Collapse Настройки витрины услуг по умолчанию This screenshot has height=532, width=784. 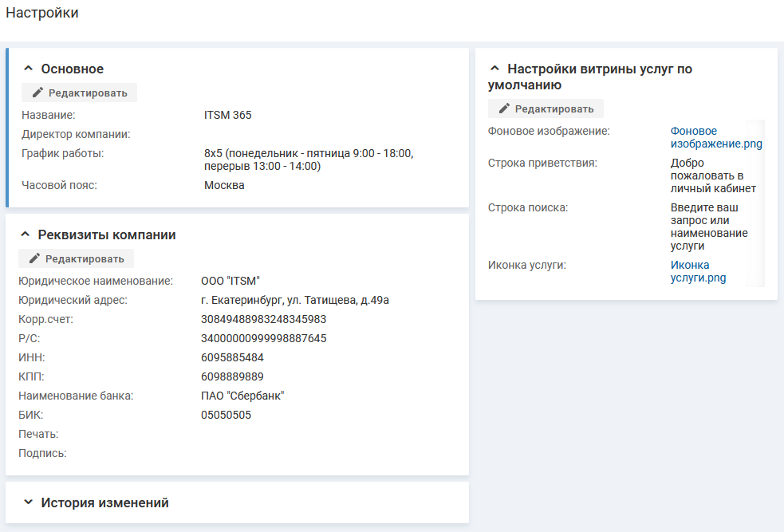495,69
